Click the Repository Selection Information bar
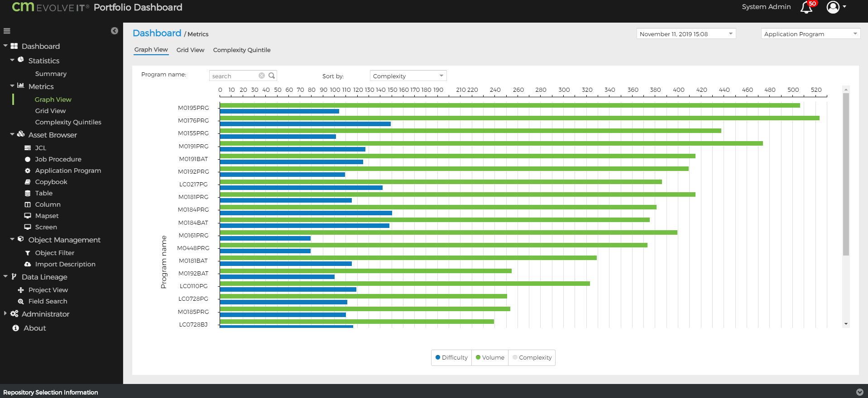 point(434,392)
